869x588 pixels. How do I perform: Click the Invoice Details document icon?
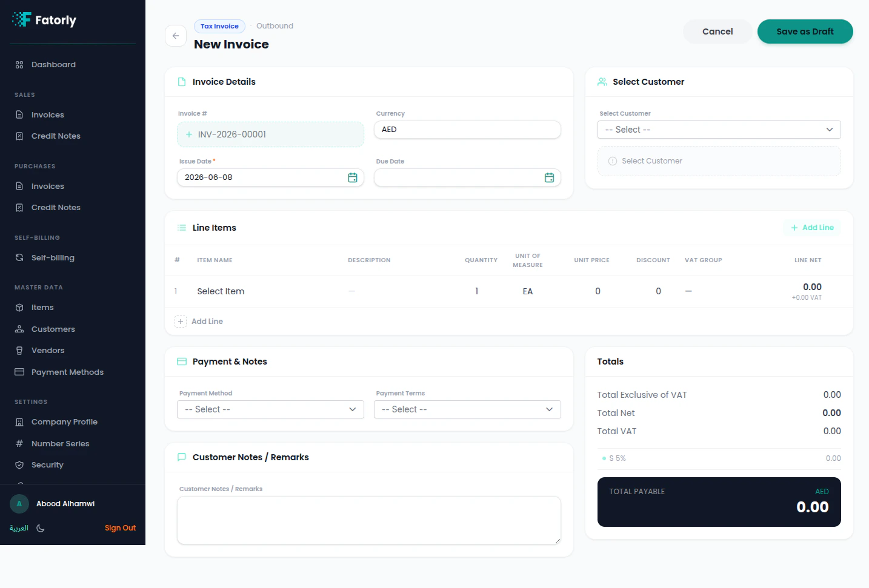click(182, 82)
